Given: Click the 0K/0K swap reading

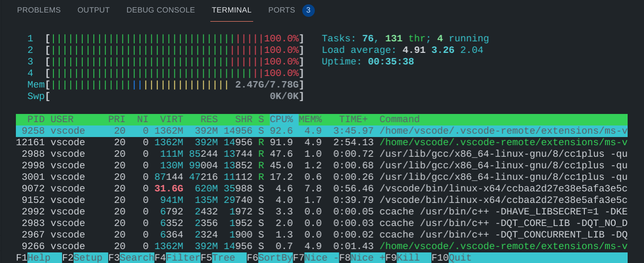Looking at the screenshot, I should click(x=284, y=96).
